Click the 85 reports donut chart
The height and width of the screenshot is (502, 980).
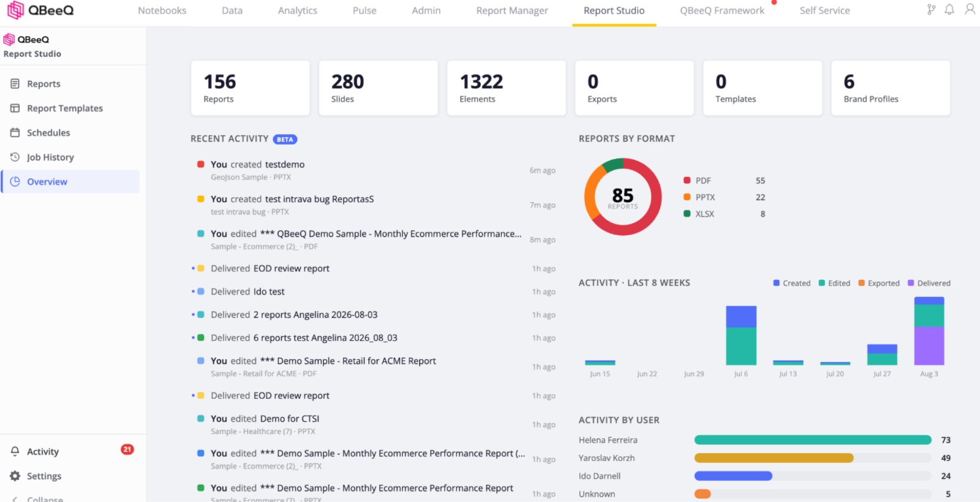tap(623, 197)
